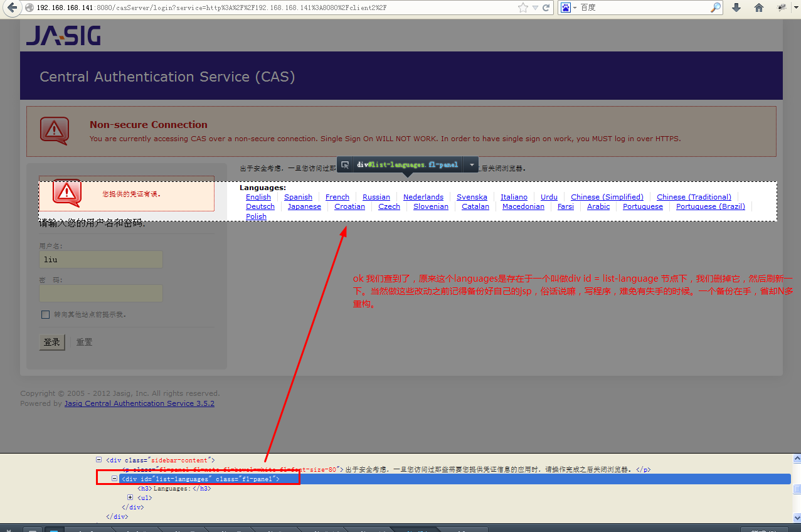801x532 pixels.
Task: Click the password input field
Action: 101,293
